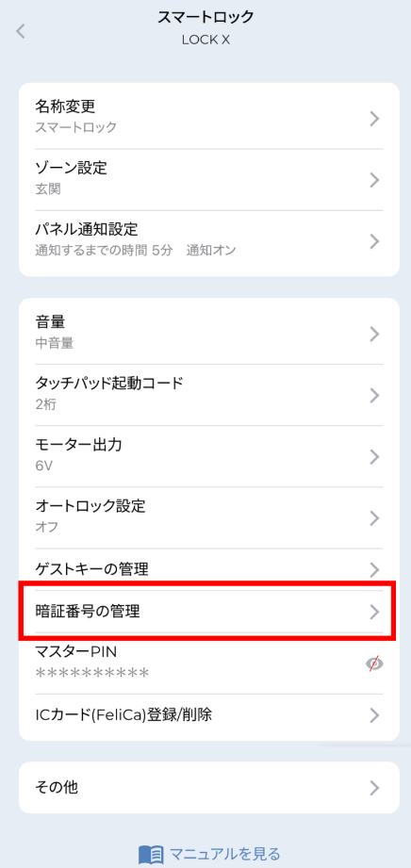The width and height of the screenshot is (411, 868).
Task: Expand the オートロック設定 chevron
Action: pyautogui.click(x=374, y=518)
